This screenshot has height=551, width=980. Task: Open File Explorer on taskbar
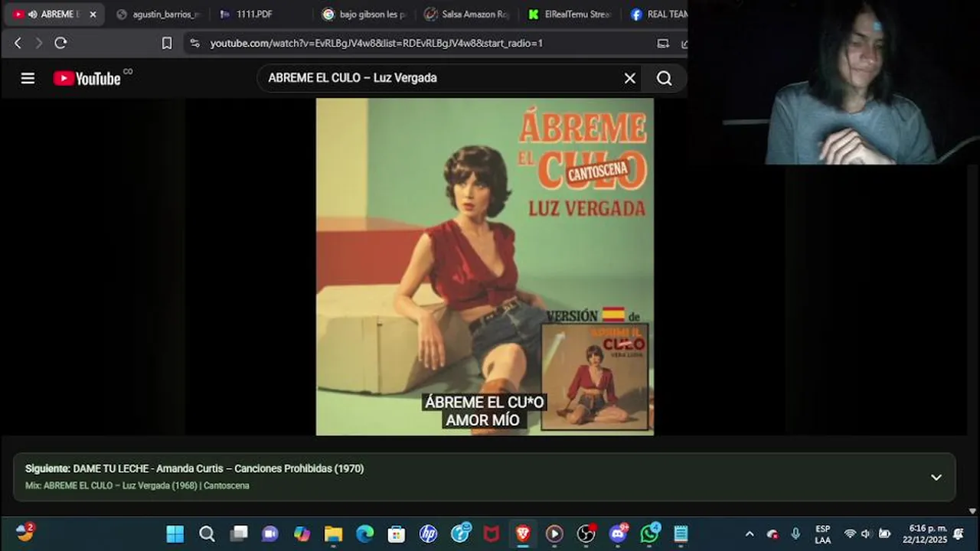[x=333, y=533]
